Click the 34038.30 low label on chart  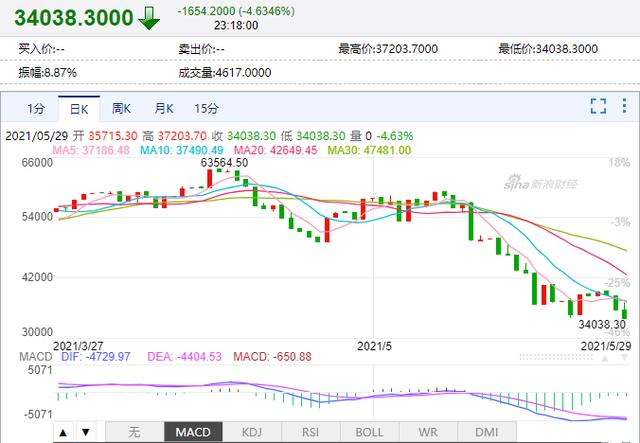(x=602, y=325)
